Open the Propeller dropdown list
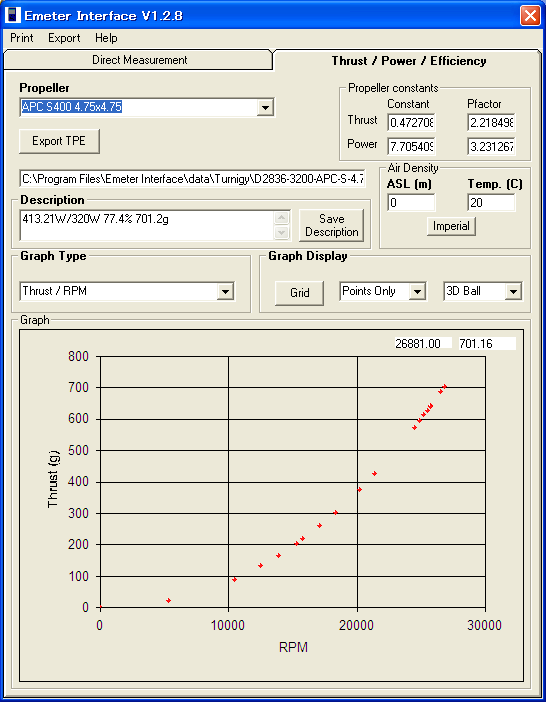546x702 pixels. [x=265, y=107]
